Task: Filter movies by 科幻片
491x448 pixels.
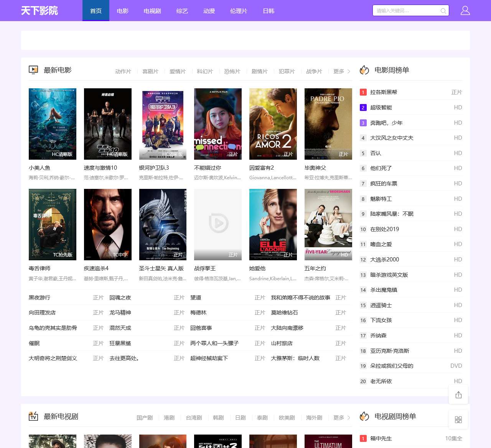Action: click(205, 71)
